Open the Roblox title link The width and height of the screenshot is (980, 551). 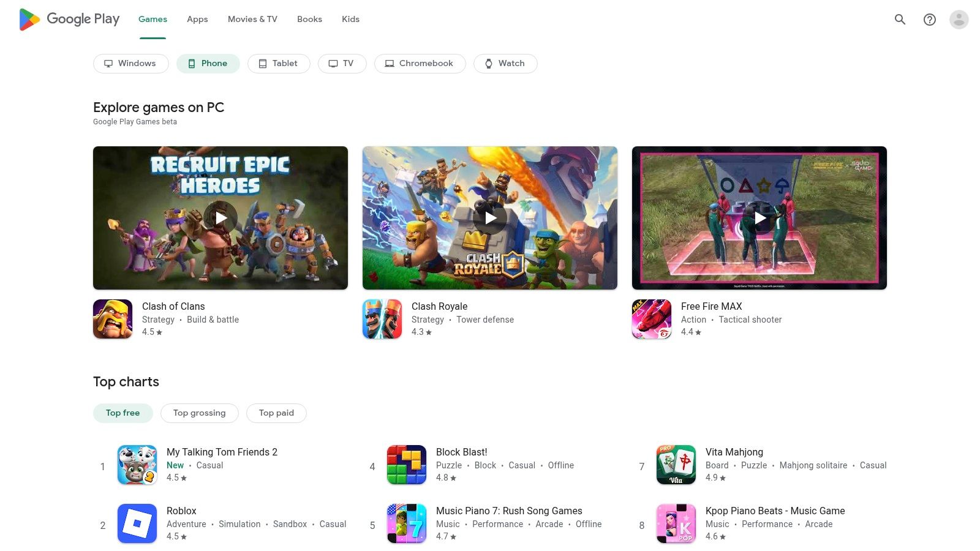tap(181, 511)
